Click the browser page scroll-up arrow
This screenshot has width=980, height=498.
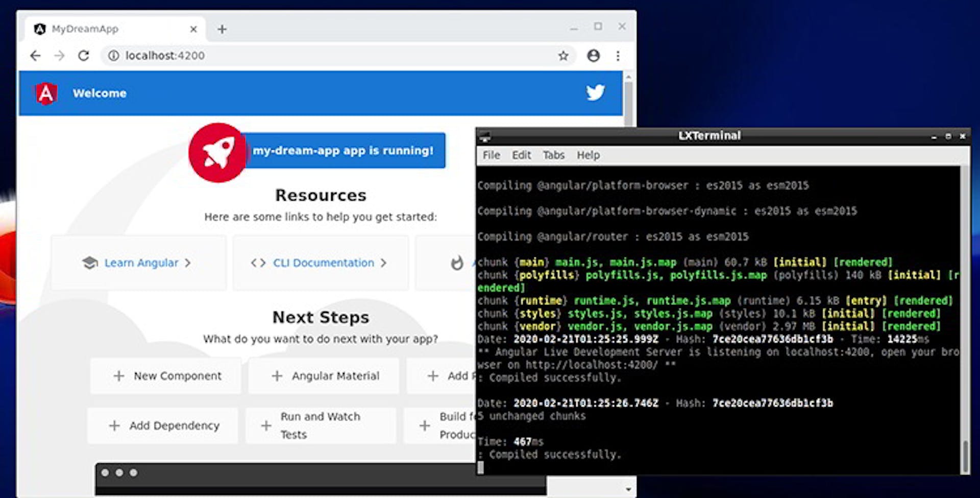pyautogui.click(x=628, y=77)
